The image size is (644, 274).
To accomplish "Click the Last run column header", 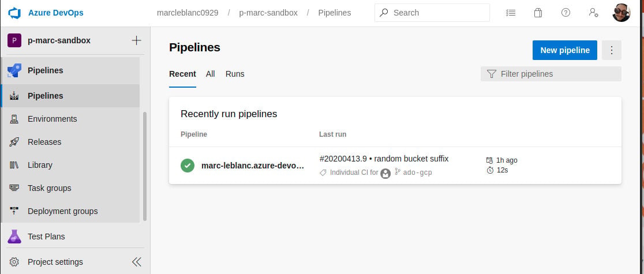I will [x=333, y=134].
